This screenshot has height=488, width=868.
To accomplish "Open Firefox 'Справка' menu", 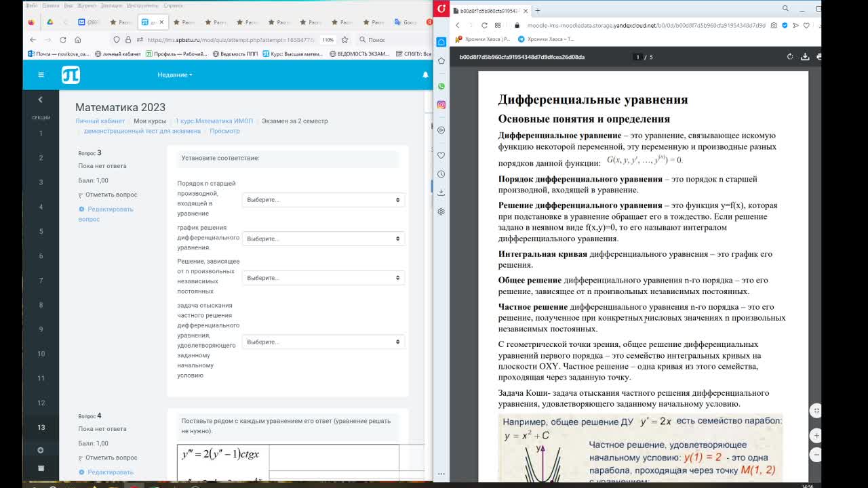I will (x=173, y=5).
